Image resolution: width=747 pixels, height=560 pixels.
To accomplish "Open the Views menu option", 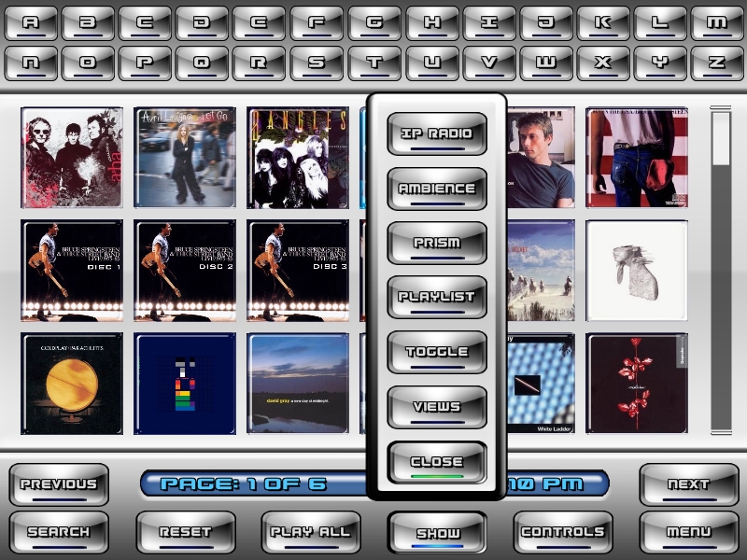I will 437,407.
